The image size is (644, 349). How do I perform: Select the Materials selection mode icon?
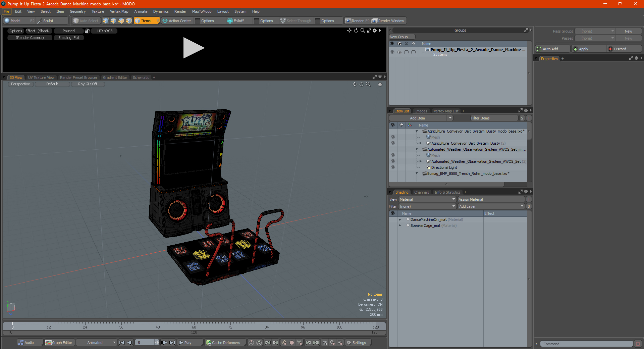tap(129, 21)
